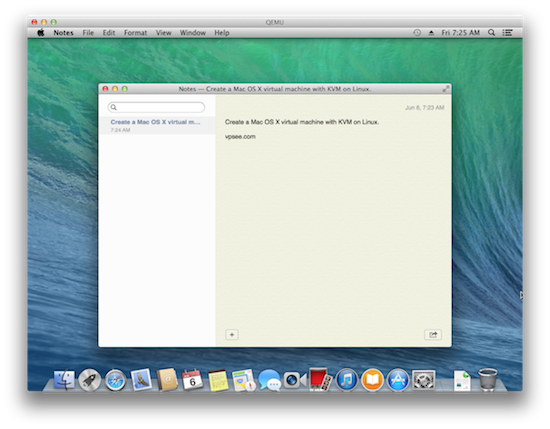Viewport: 550px width, 429px height.
Task: Open the Notes application menu
Action: tap(63, 33)
